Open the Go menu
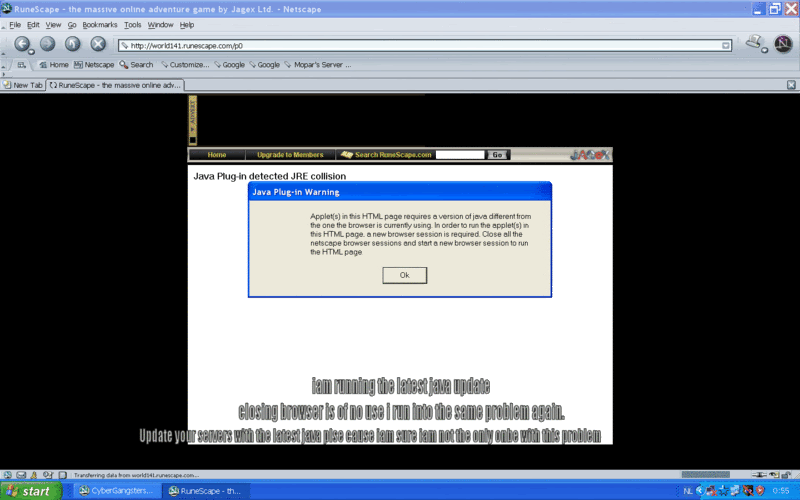This screenshot has width=800, height=500. click(x=72, y=24)
